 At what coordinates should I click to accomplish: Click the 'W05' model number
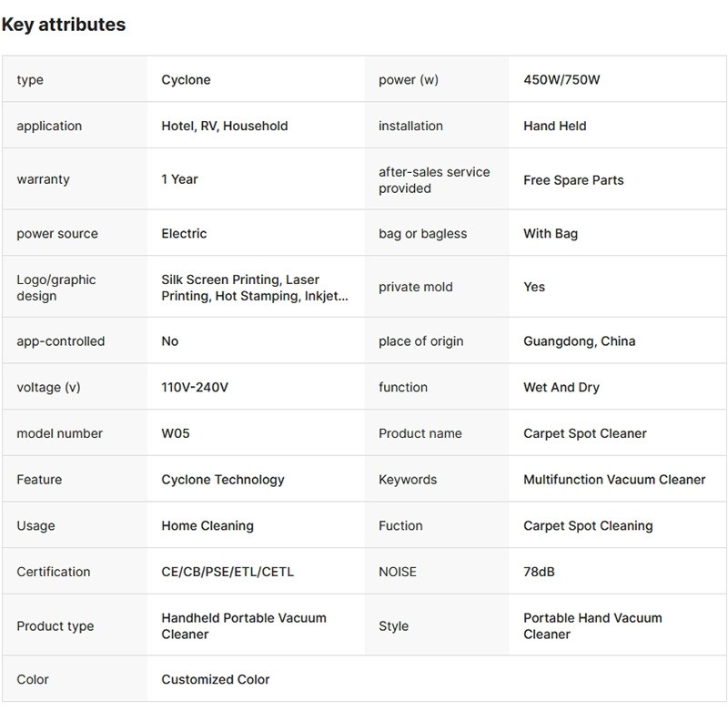coord(177,433)
